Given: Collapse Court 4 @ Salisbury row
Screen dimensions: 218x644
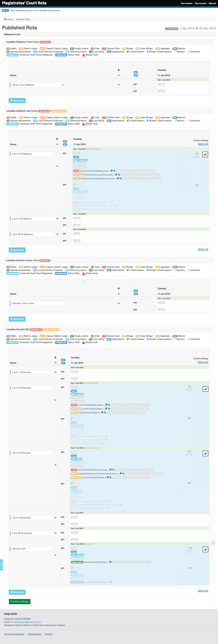Looking at the screenshot, I should [x=57, y=219].
